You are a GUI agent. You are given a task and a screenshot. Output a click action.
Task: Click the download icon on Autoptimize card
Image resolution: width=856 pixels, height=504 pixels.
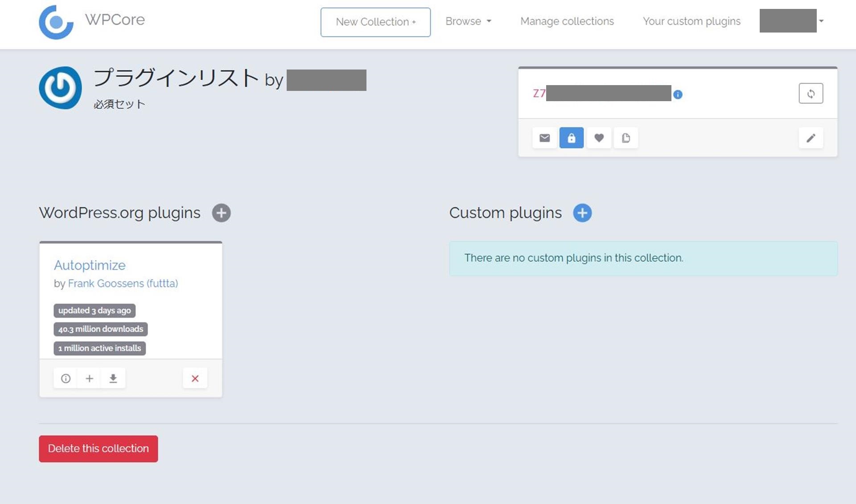(x=112, y=378)
